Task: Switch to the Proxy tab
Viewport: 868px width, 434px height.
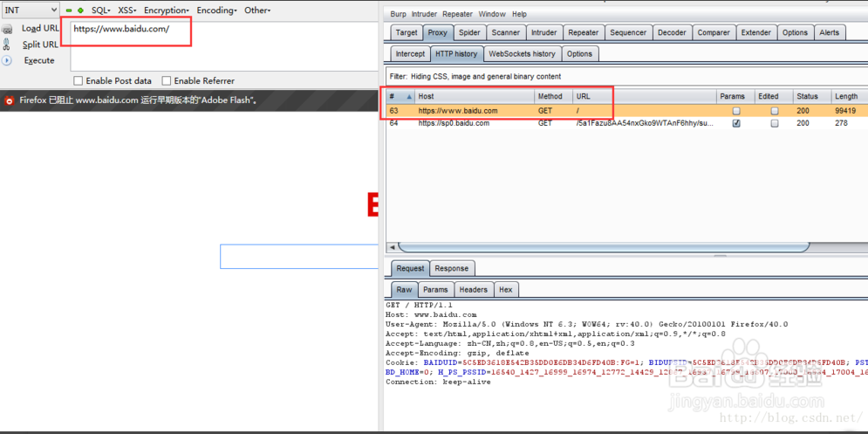Action: tap(437, 32)
